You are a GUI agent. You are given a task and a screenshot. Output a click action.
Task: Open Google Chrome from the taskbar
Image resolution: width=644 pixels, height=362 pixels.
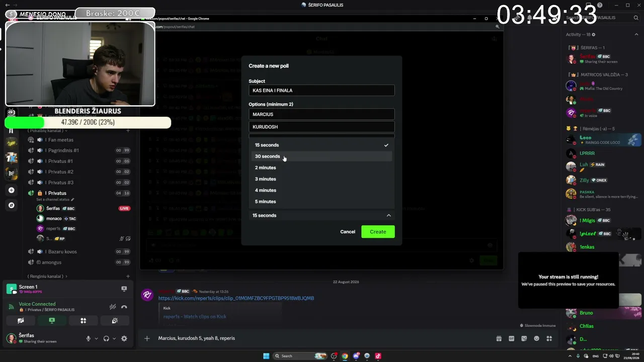(345, 356)
